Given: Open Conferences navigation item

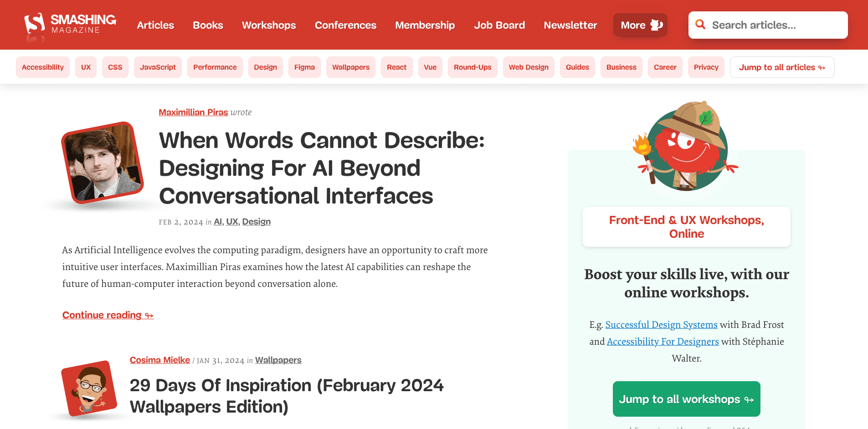Looking at the screenshot, I should [345, 25].
